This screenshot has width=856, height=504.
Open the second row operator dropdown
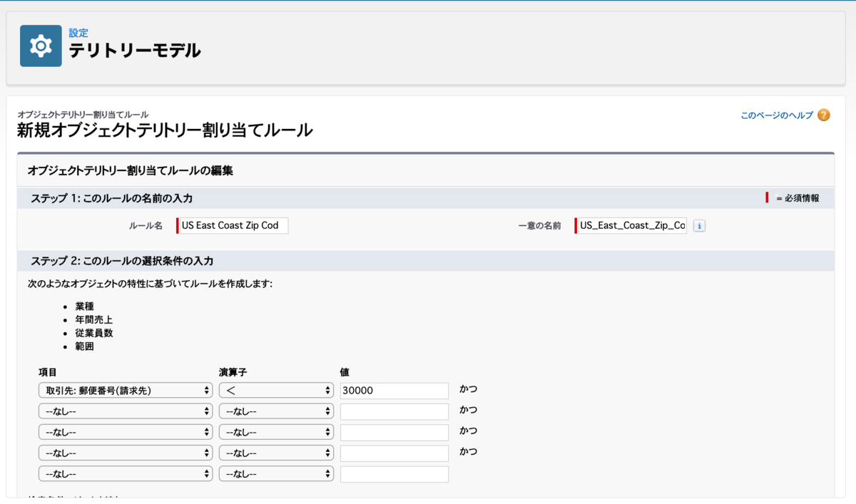click(276, 411)
